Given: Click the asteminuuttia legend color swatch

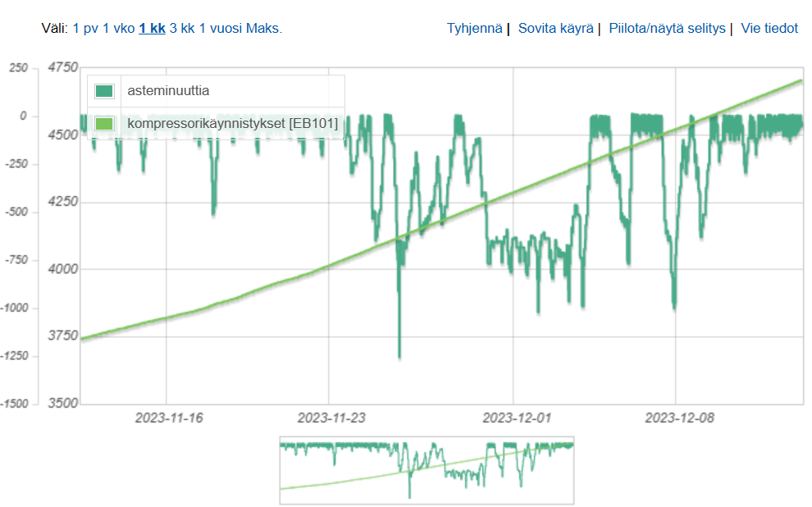Looking at the screenshot, I should pos(104,90).
